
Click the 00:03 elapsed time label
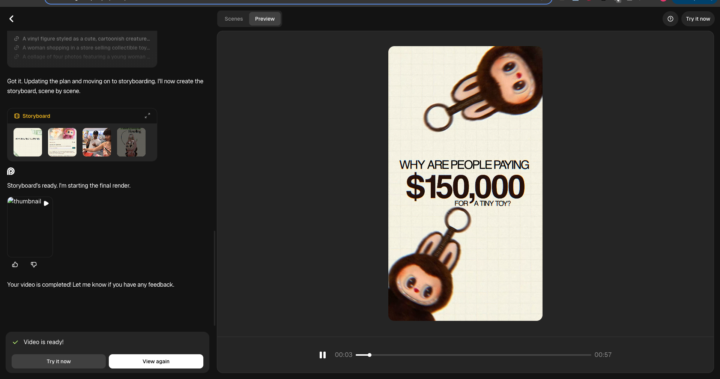click(343, 355)
